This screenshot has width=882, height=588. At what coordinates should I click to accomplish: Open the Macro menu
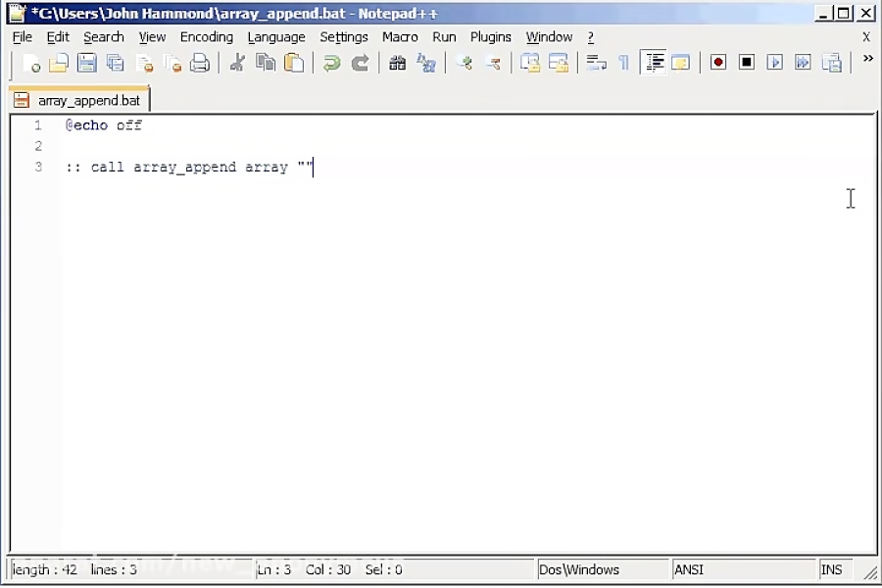399,36
